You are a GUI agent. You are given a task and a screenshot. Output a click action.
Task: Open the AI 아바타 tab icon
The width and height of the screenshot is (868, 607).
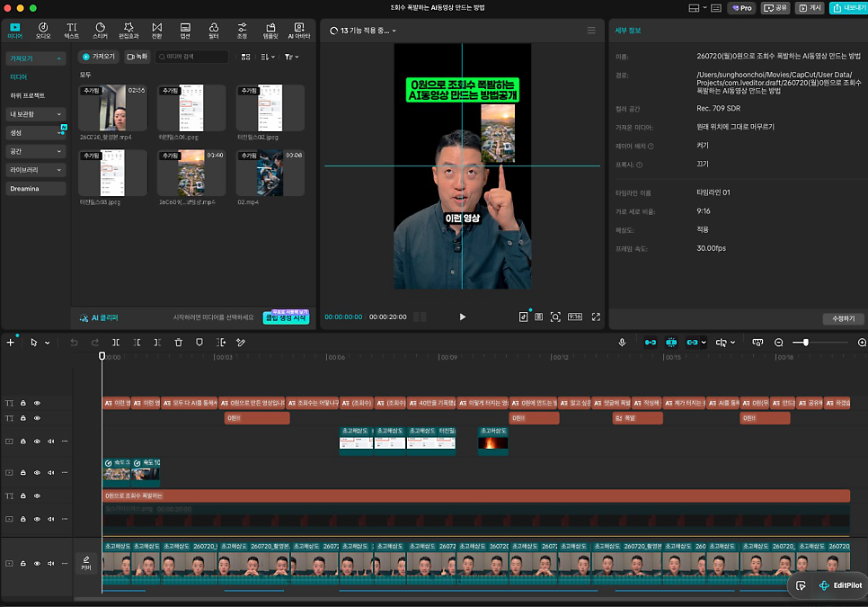(299, 31)
